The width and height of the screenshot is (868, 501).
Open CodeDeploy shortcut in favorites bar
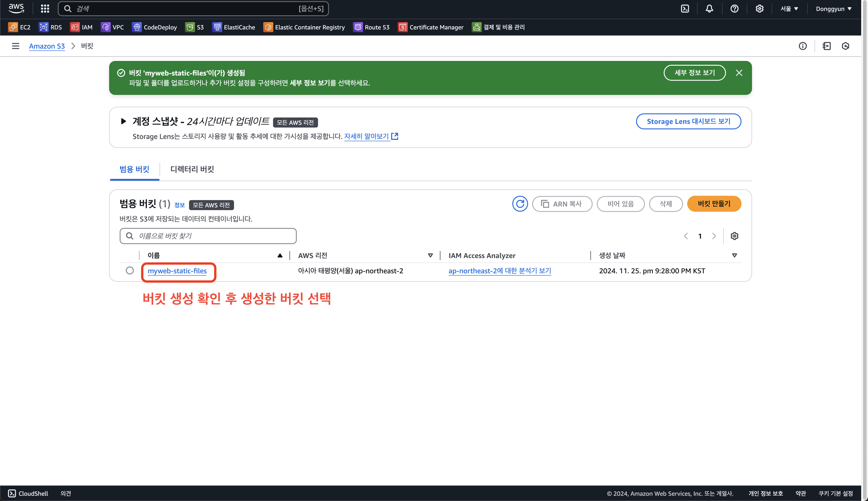pyautogui.click(x=154, y=27)
